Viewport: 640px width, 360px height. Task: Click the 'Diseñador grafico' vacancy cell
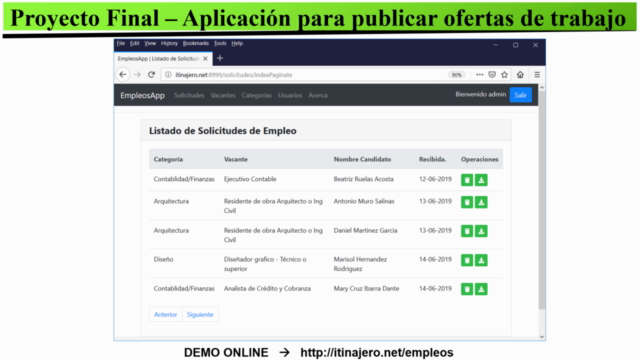[265, 264]
